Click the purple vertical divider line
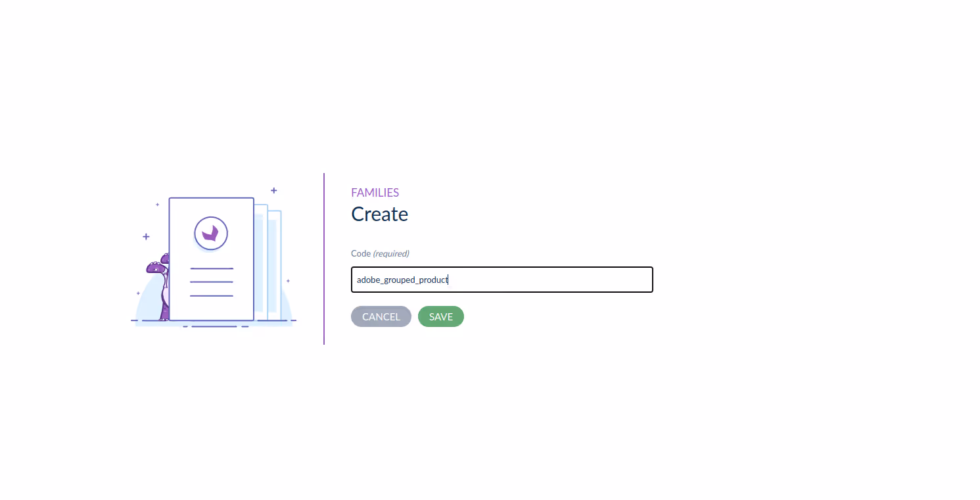Screen dimensions: 980x500 (x=324, y=259)
